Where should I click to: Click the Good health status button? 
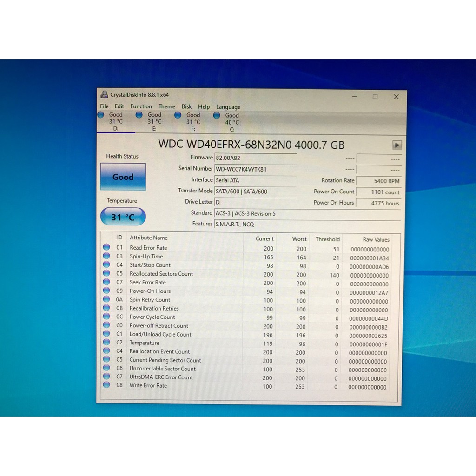[x=123, y=177]
